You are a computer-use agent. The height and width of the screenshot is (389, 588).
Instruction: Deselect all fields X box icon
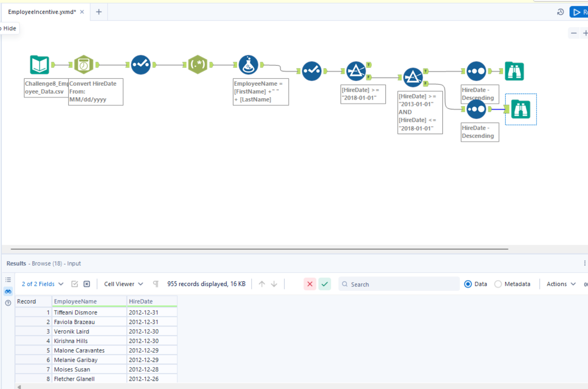click(x=87, y=284)
